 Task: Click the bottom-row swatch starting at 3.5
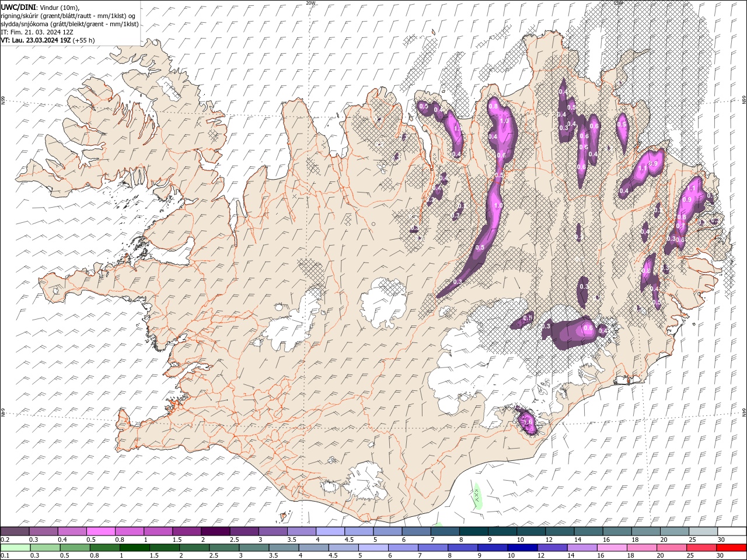pos(283,548)
